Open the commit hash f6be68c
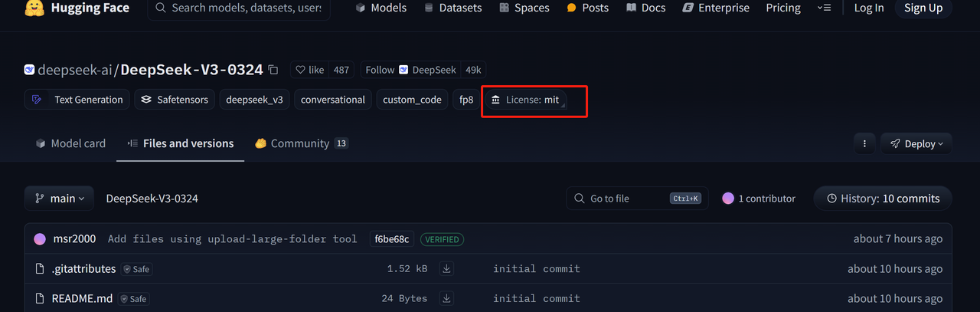 (x=391, y=239)
